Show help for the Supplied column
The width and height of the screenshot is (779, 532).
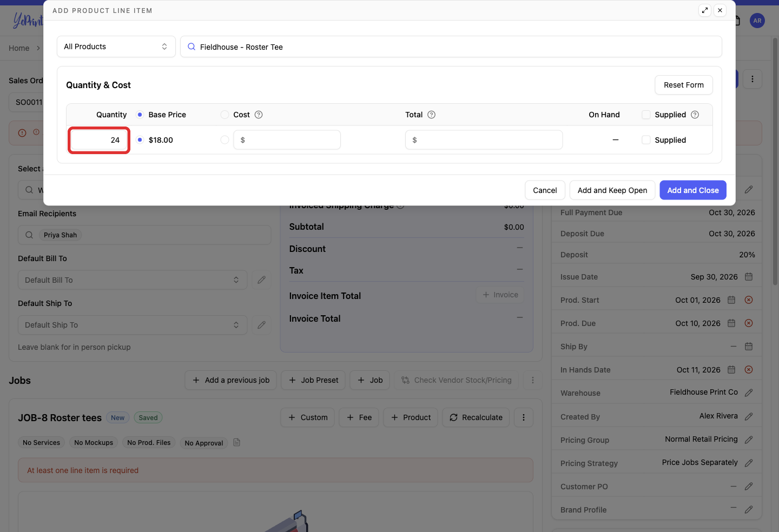695,115
